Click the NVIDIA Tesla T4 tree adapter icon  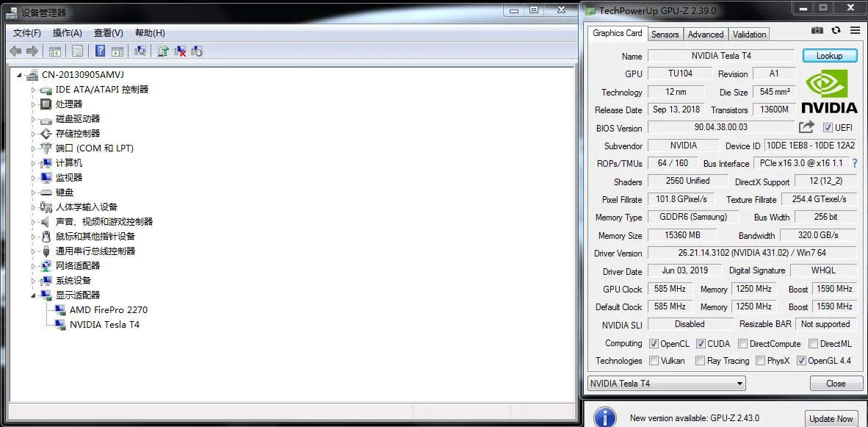[x=59, y=325]
